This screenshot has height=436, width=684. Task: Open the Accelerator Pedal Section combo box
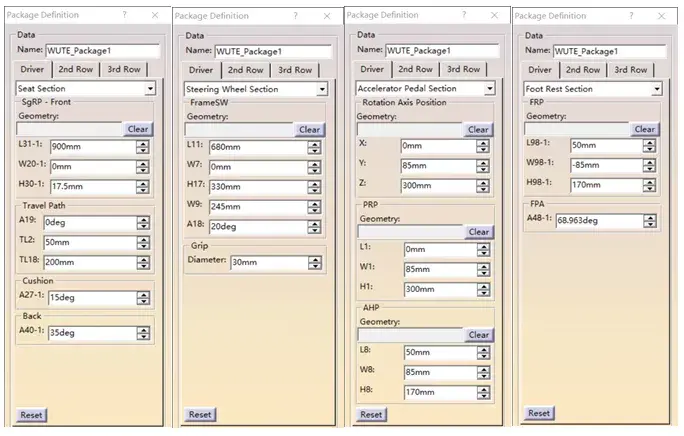point(490,88)
